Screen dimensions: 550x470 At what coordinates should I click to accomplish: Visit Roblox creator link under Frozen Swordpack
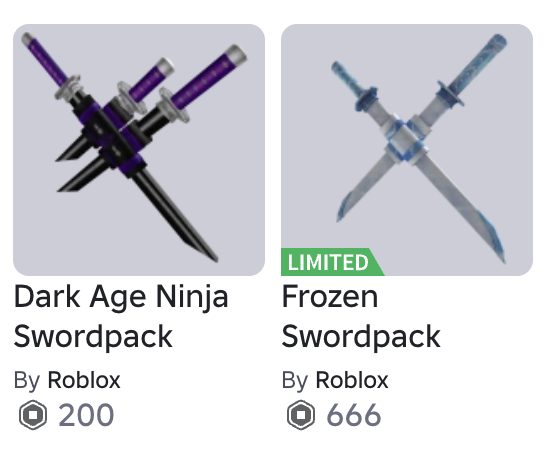(x=352, y=380)
